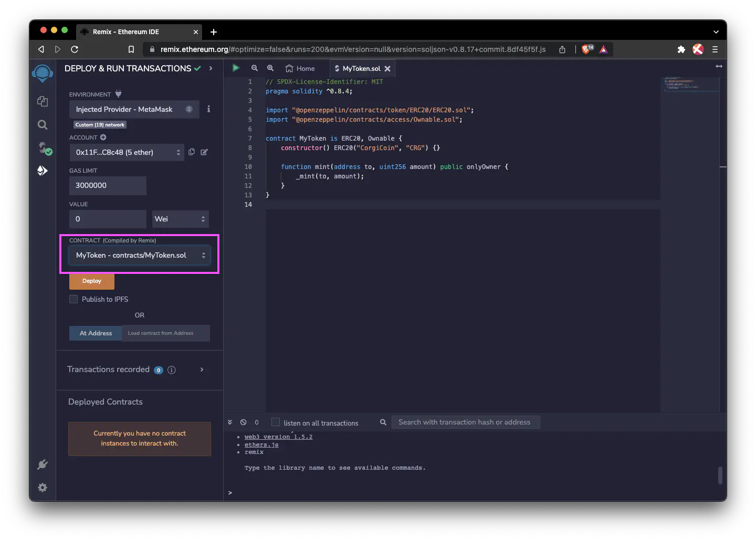Click the transaction hash search field
The width and height of the screenshot is (756, 540).
466,422
